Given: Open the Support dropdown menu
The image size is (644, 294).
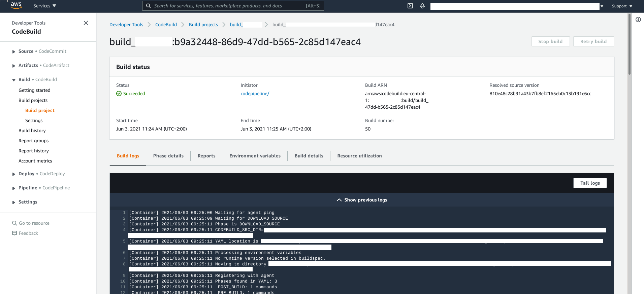Looking at the screenshot, I should pos(622,6).
